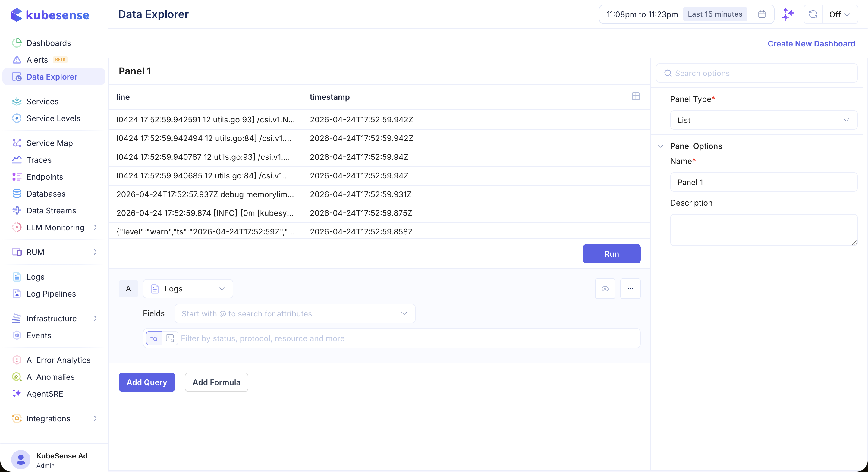Click the Search options field
The height and width of the screenshot is (472, 868).
click(756, 73)
